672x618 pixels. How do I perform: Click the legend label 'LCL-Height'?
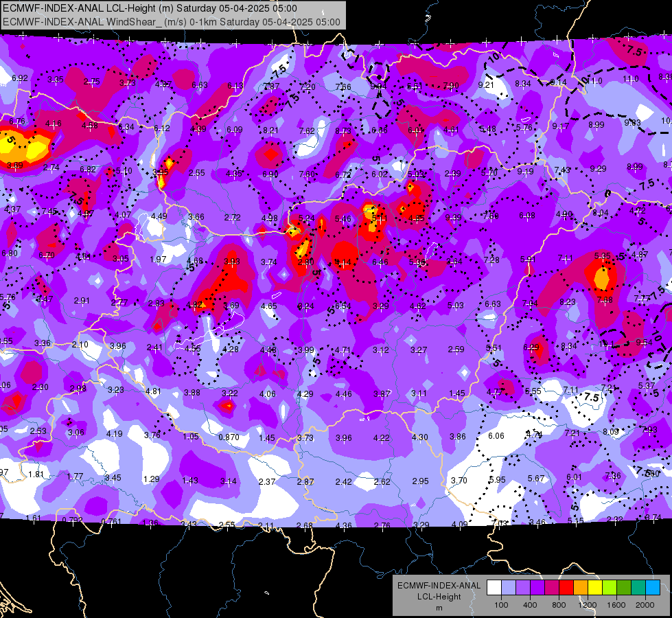pyautogui.click(x=439, y=597)
